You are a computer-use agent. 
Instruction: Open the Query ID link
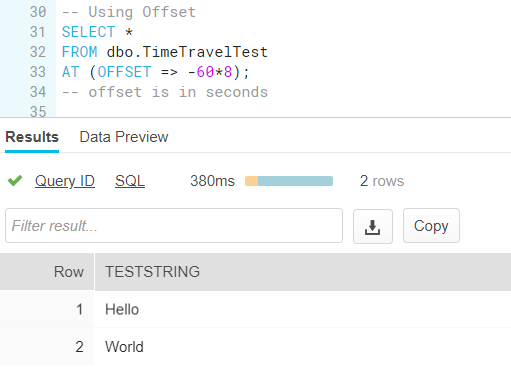65,181
